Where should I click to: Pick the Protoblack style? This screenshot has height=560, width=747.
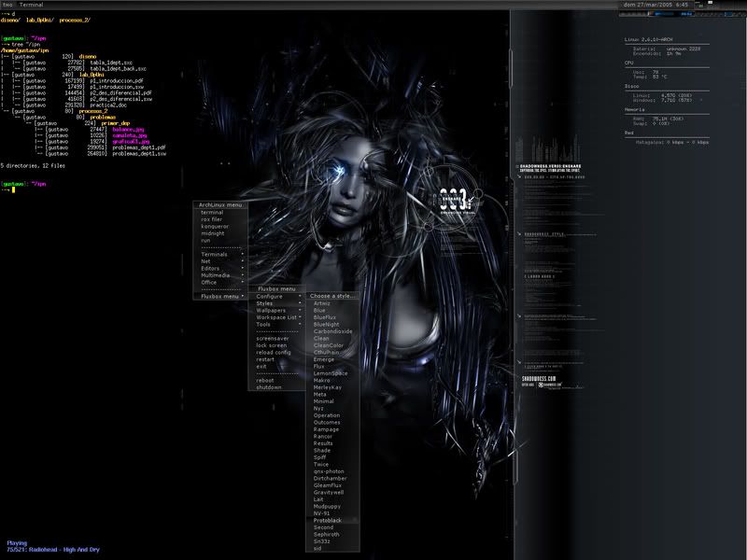point(328,520)
